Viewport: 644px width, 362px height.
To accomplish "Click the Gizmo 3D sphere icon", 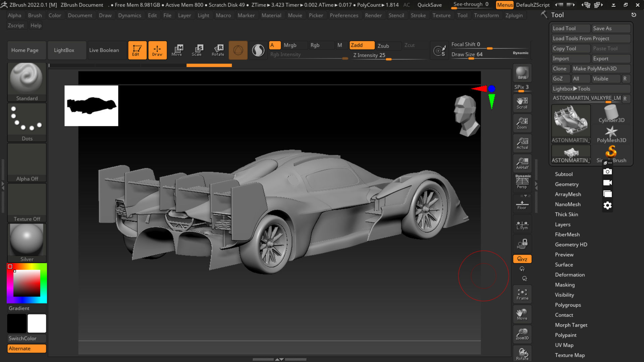I will 238,50.
